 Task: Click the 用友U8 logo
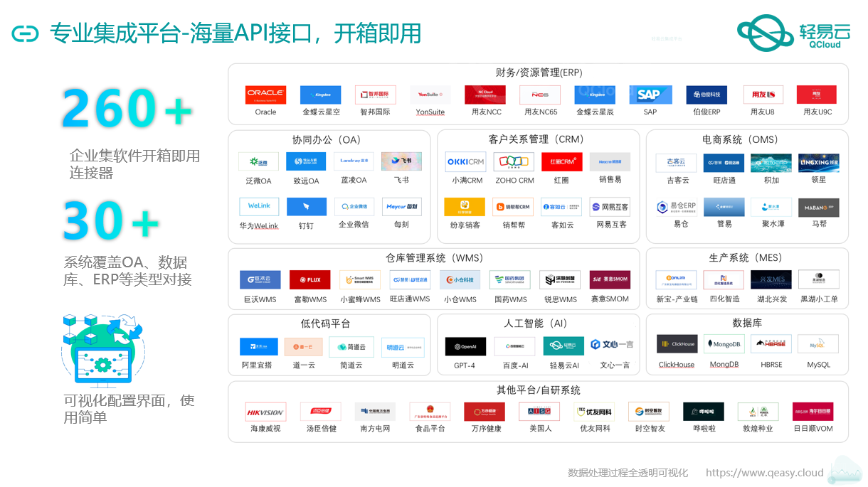tap(763, 95)
